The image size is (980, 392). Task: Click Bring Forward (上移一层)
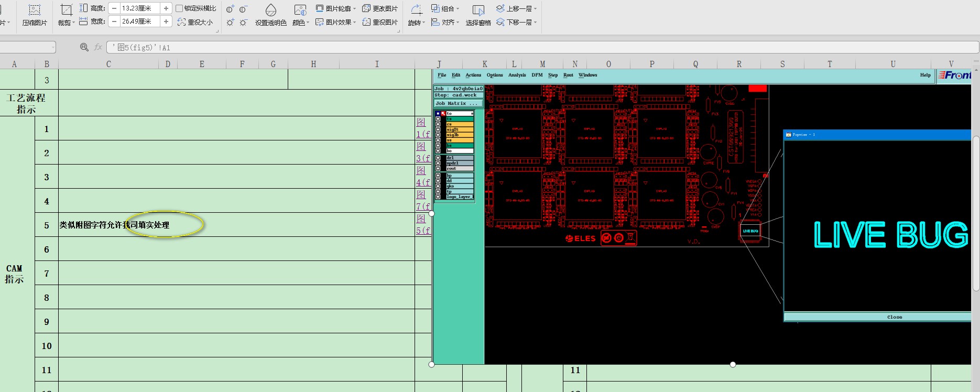coord(514,8)
